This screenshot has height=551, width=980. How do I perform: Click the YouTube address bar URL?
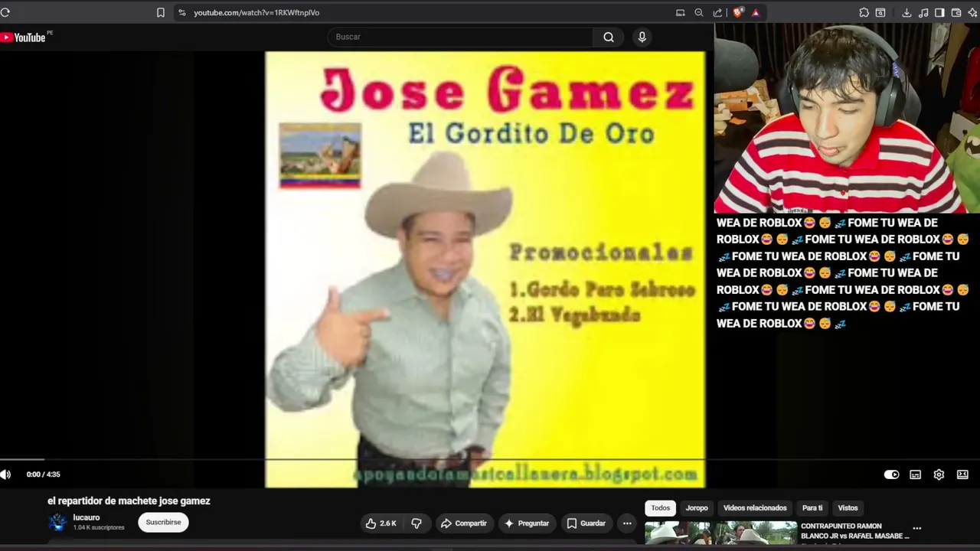click(x=256, y=12)
